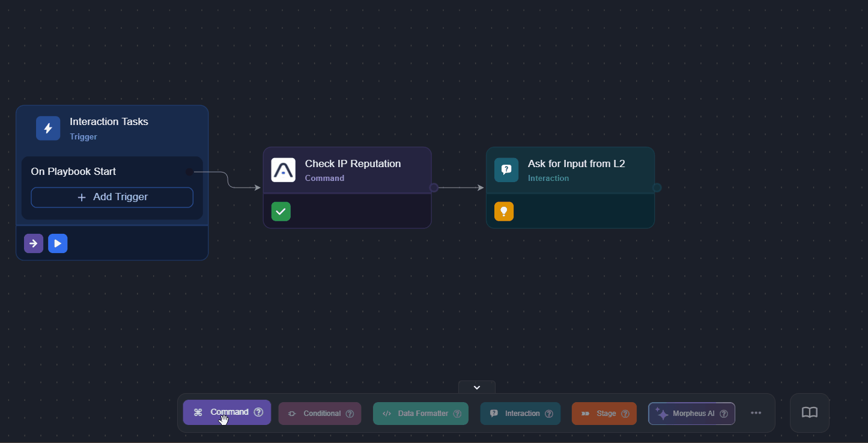Click the Morpheus AI sparkle icon

click(x=663, y=413)
